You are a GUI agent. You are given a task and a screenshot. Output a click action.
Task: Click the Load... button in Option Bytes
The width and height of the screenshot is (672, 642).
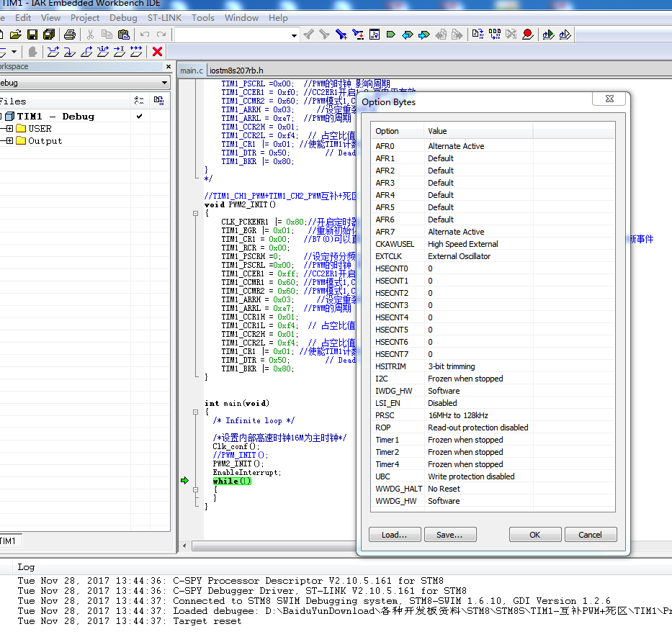pos(395,535)
